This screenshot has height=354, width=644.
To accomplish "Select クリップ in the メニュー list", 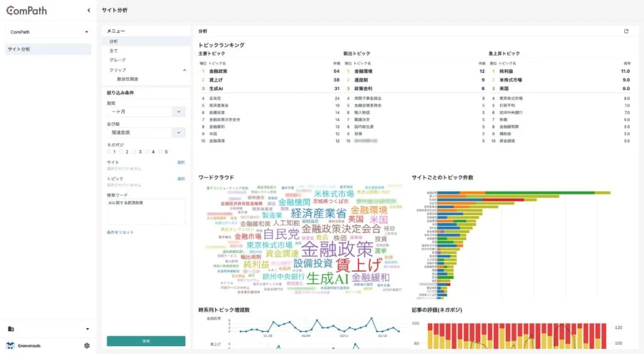I will (x=117, y=70).
